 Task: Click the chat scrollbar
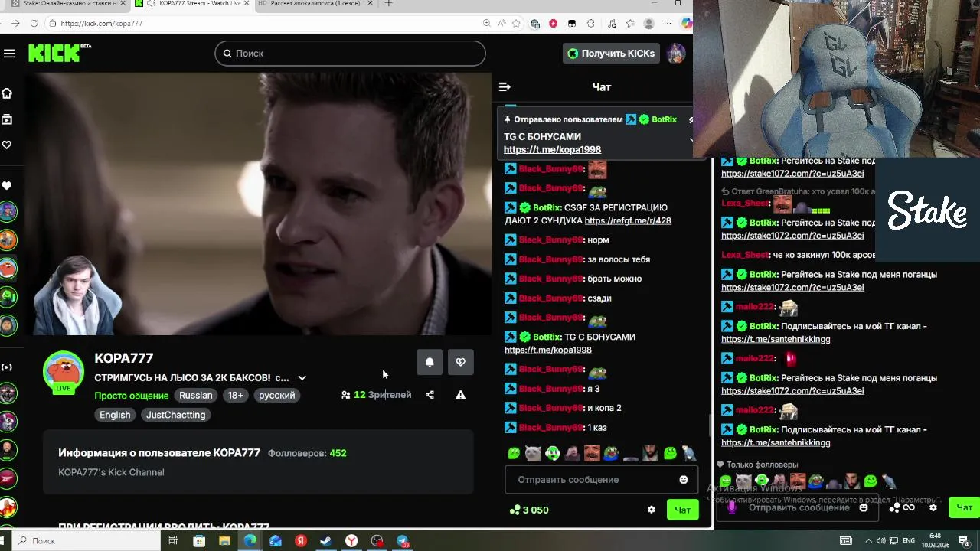point(710,425)
